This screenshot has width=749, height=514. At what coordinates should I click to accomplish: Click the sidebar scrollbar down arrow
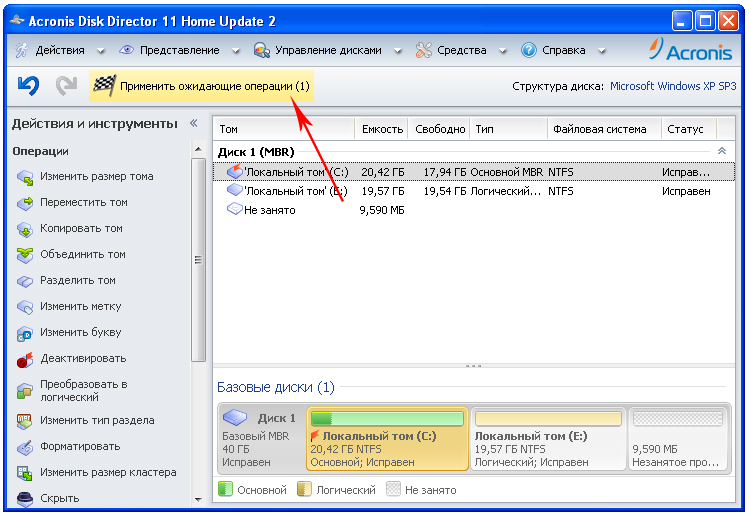[198, 497]
